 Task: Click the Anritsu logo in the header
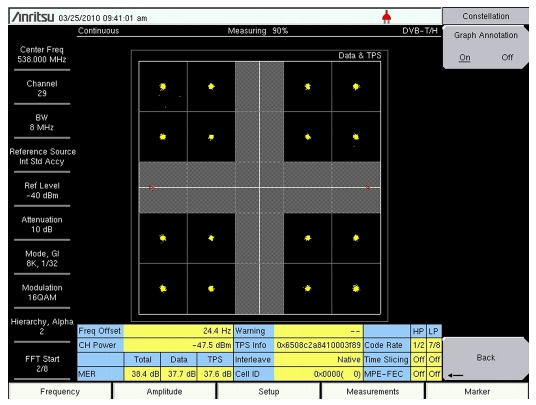pyautogui.click(x=33, y=17)
